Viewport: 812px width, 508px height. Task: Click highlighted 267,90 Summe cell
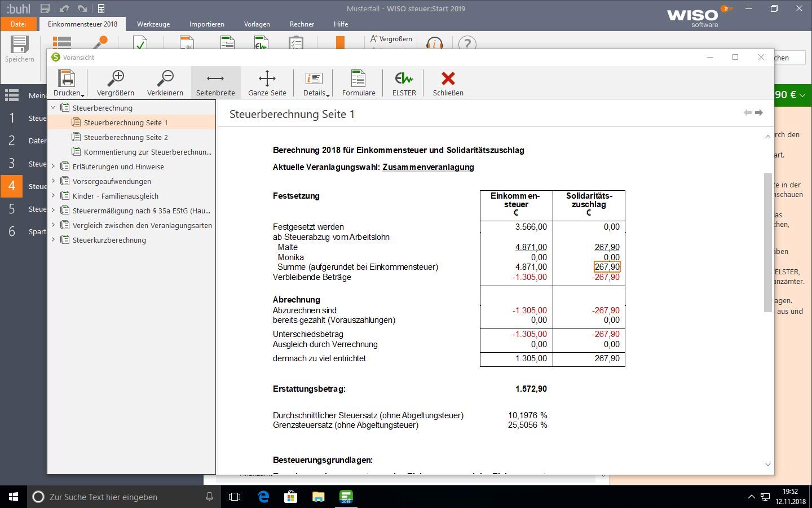tap(607, 267)
